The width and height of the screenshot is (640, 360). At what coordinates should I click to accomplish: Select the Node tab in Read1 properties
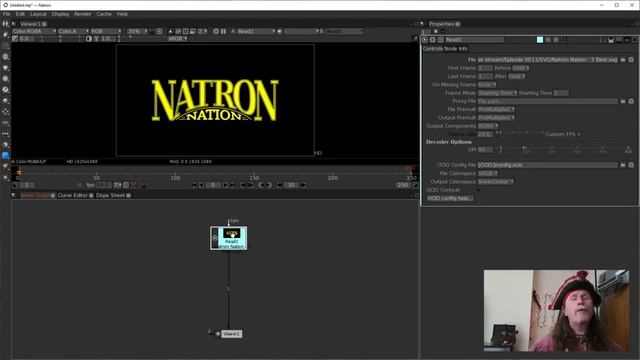coord(451,49)
